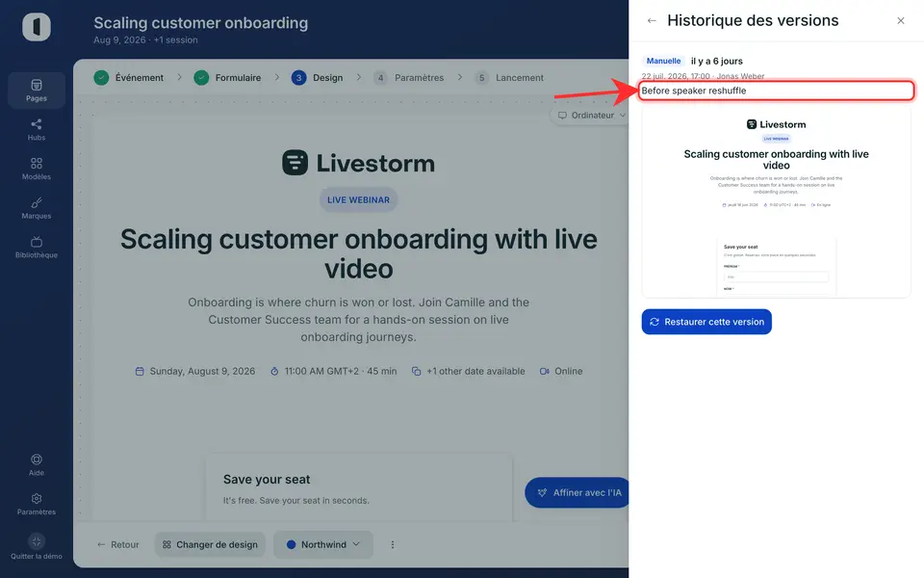Click the 'Sunday, August 9, 2026' date
The height and width of the screenshot is (578, 924).
(x=195, y=371)
